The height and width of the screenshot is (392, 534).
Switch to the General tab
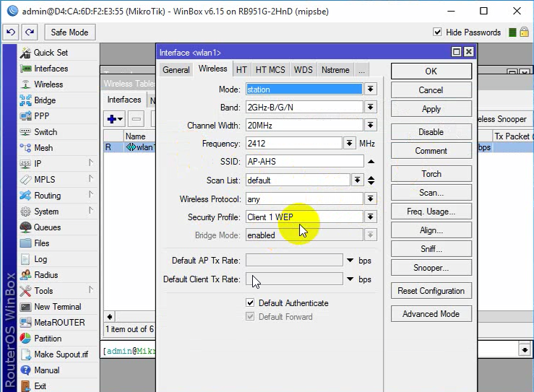tap(176, 70)
